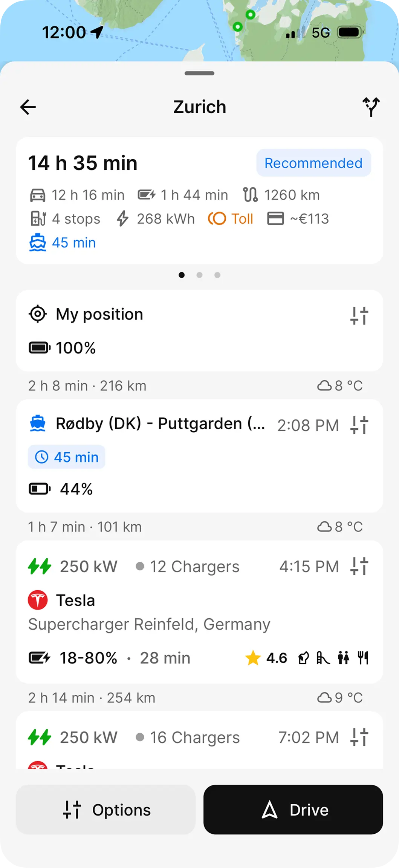This screenshot has height=868, width=399.
Task: Select the second route page dot
Action: tap(199, 275)
